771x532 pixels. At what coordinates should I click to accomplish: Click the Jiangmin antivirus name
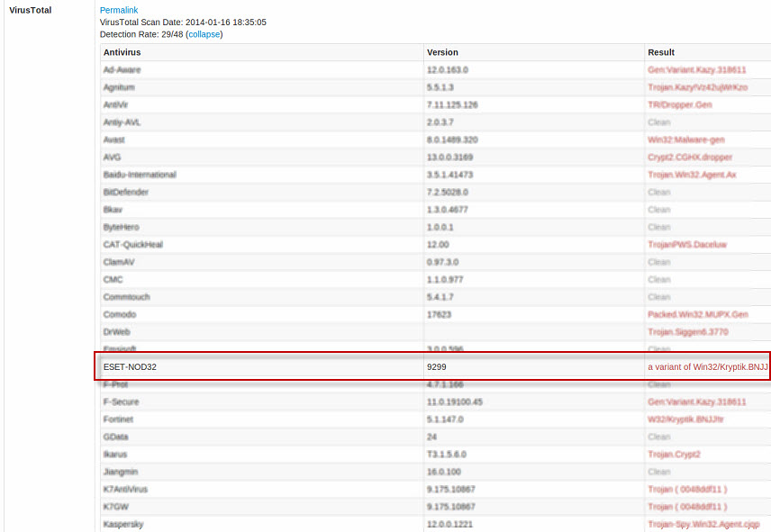click(x=121, y=472)
